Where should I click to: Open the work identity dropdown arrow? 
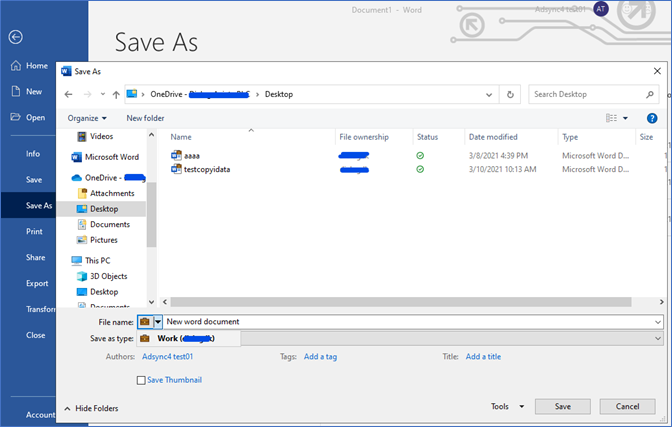pyautogui.click(x=158, y=322)
